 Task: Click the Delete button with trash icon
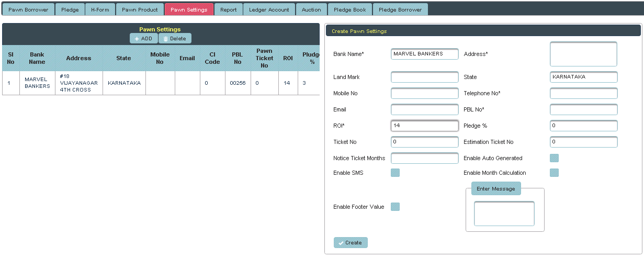point(175,39)
